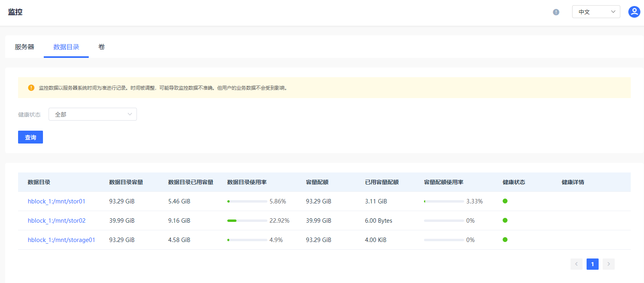Open hblock_1:/mnt/storage01 directory link
This screenshot has height=283, width=644.
(61, 240)
